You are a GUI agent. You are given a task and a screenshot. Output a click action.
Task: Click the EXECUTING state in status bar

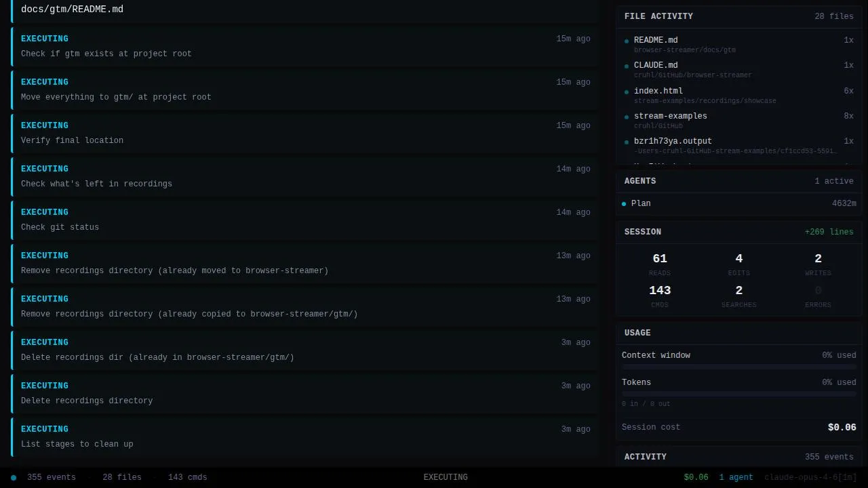pyautogui.click(x=446, y=477)
